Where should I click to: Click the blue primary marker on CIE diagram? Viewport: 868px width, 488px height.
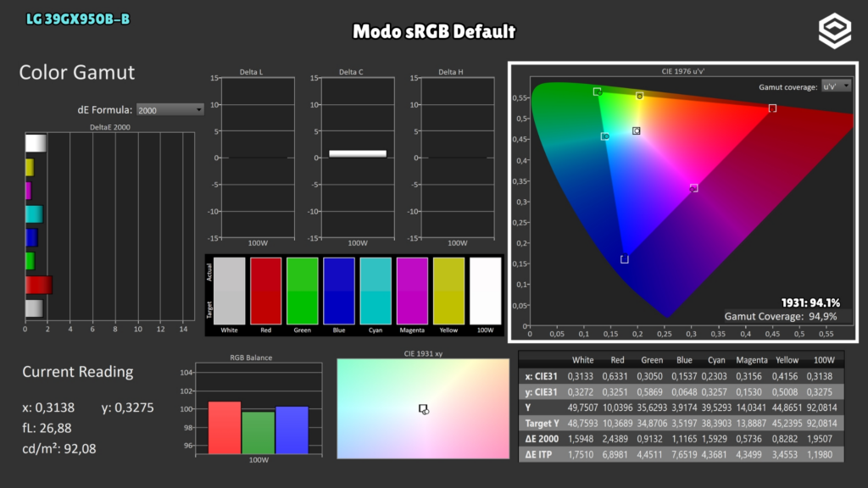point(625,259)
